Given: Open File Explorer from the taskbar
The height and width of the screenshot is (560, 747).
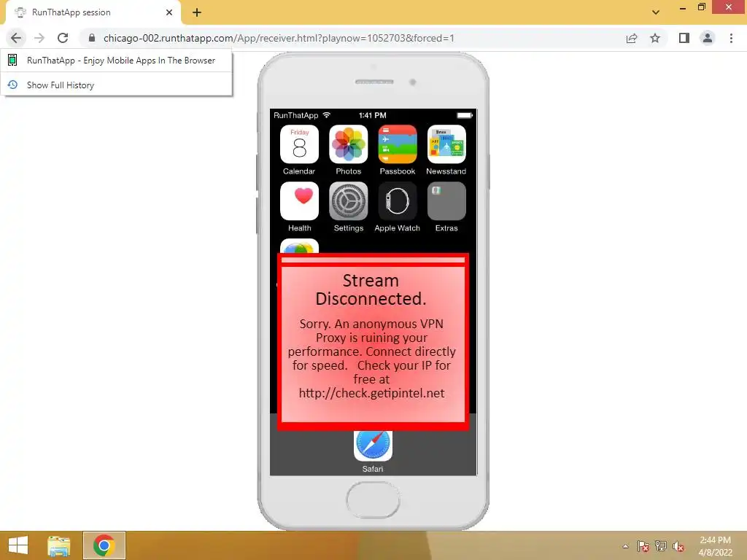Looking at the screenshot, I should pyautogui.click(x=59, y=545).
